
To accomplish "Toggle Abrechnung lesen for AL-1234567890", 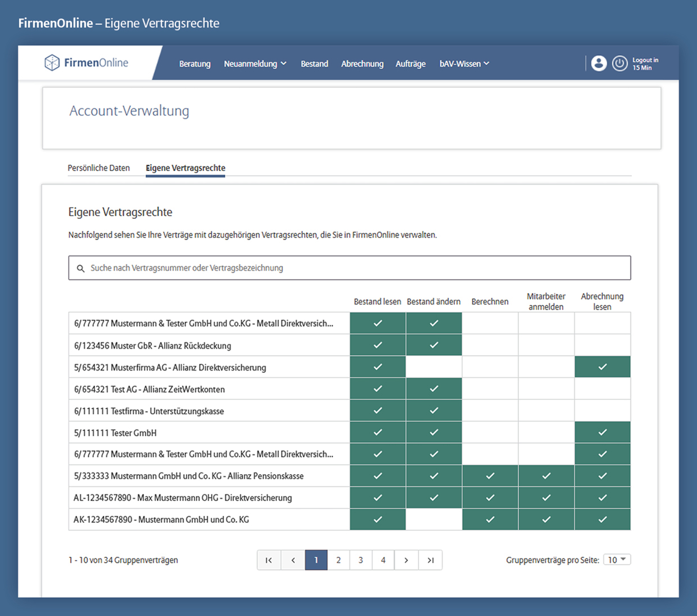I will pos(602,498).
